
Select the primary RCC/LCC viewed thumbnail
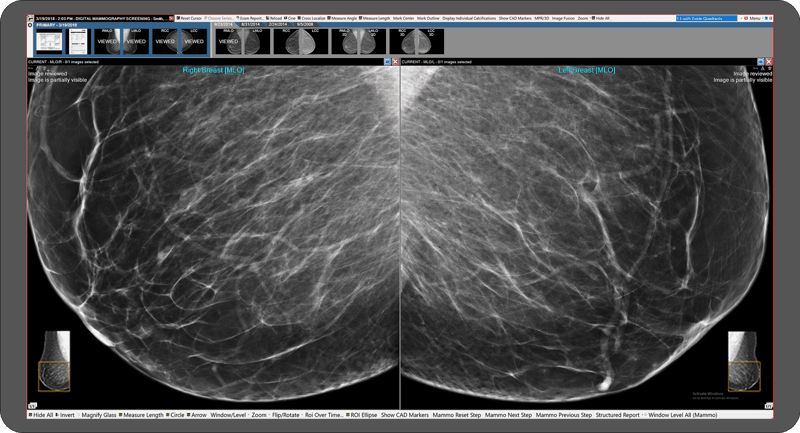click(180, 41)
